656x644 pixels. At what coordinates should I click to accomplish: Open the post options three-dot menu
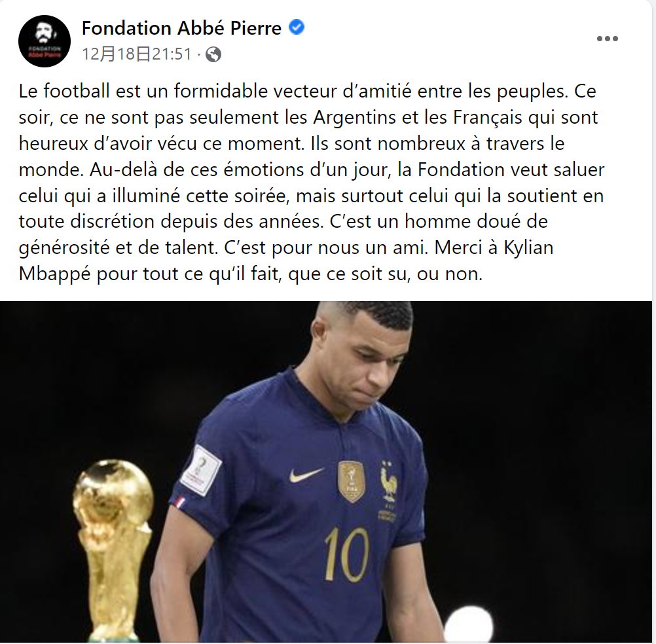coord(607,39)
